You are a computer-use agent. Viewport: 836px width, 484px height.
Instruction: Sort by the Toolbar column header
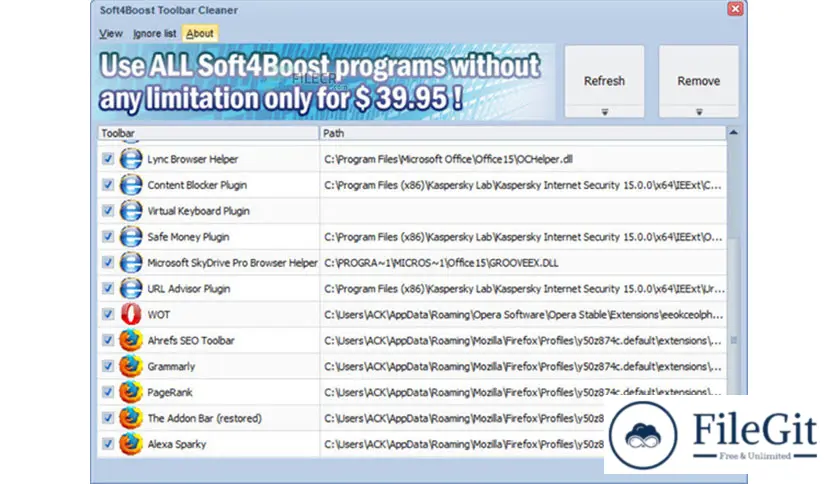208,133
